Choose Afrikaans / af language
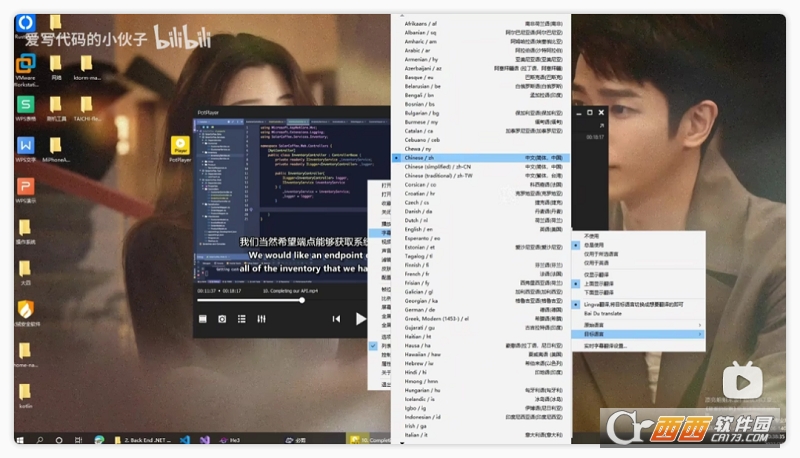The height and width of the screenshot is (458, 800). [x=481, y=24]
